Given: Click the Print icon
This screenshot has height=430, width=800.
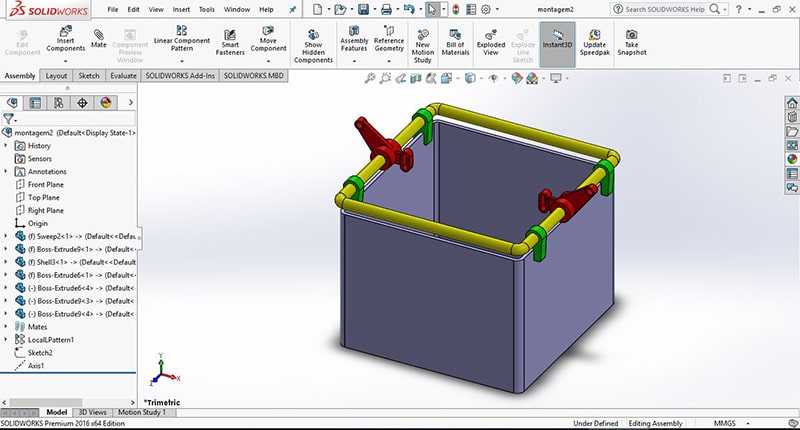Looking at the screenshot, I should click(387, 9).
